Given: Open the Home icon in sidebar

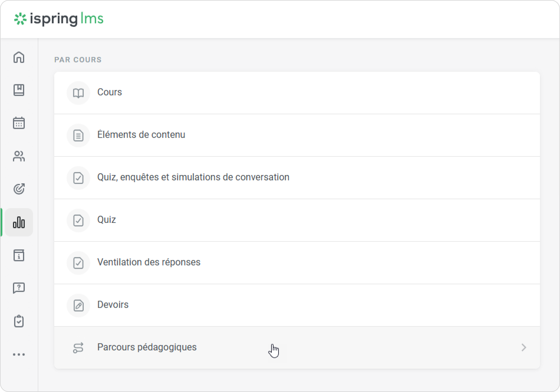Looking at the screenshot, I should click(x=19, y=57).
